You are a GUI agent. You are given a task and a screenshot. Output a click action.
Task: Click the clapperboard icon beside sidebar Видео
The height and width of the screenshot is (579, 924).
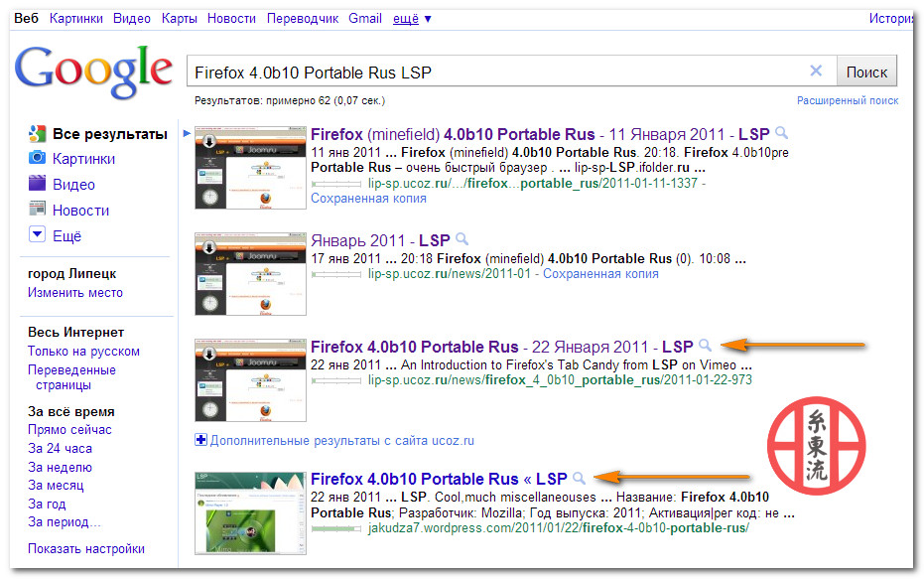click(37, 183)
